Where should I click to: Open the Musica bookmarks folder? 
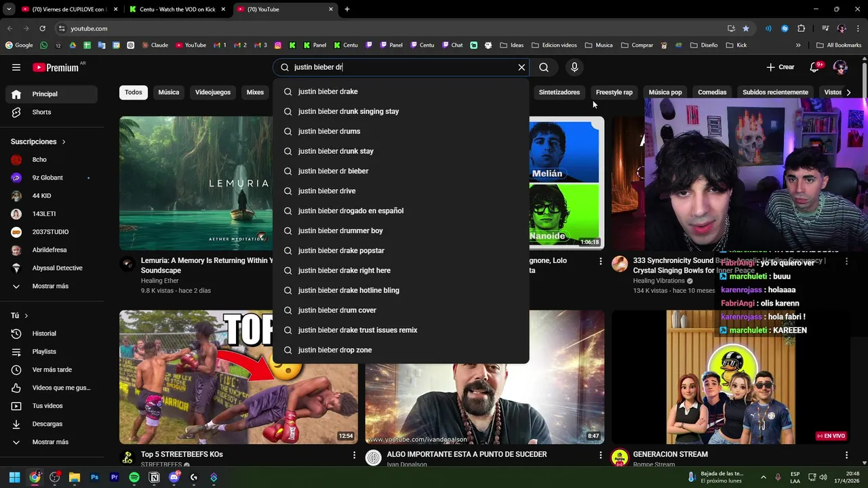599,45
